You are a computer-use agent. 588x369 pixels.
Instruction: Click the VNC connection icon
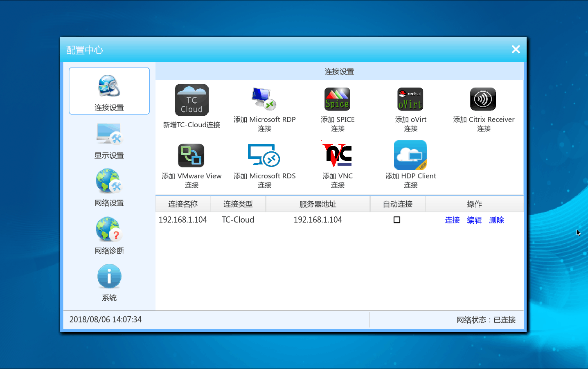point(337,154)
